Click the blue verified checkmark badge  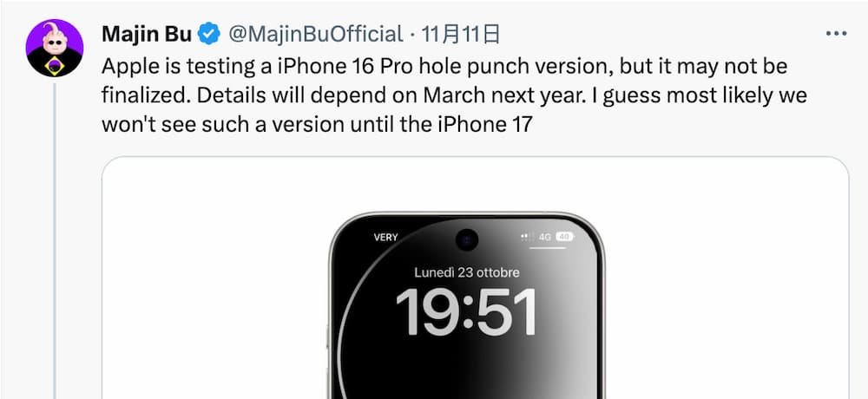click(210, 35)
